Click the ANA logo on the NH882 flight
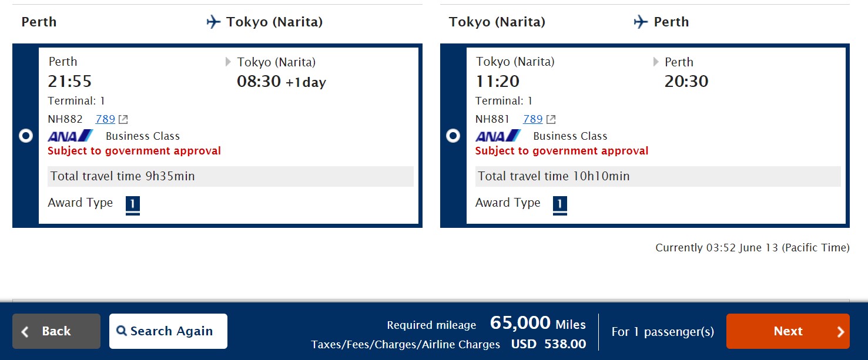Image resolution: width=868 pixels, height=360 pixels. pyautogui.click(x=71, y=136)
